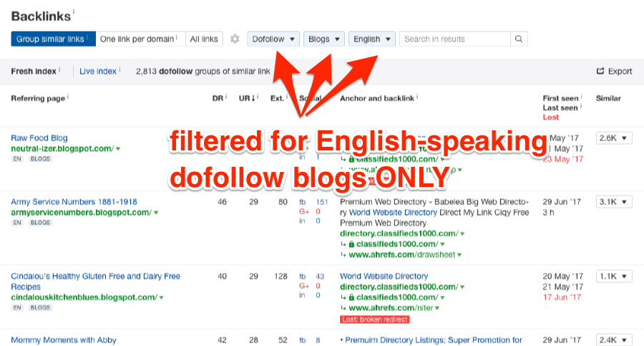Click World Website Directory anchor in Army row
Screen dimensions: 644x346
click(x=393, y=212)
